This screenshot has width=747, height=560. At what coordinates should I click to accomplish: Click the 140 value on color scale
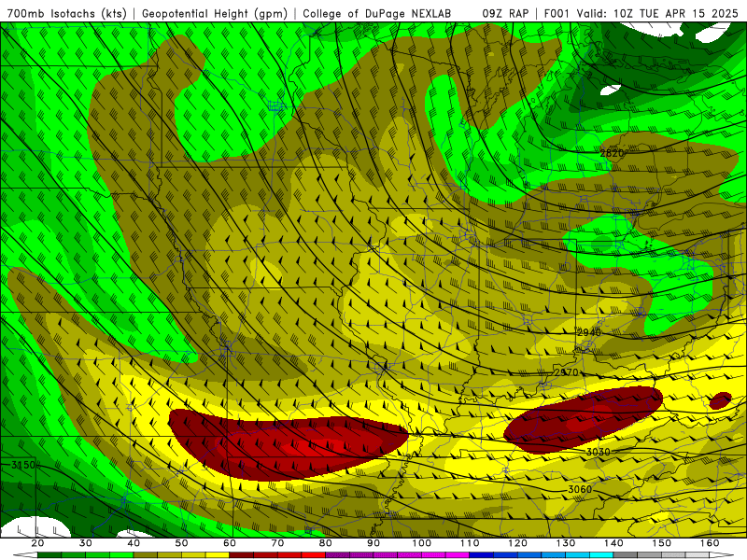point(613,543)
